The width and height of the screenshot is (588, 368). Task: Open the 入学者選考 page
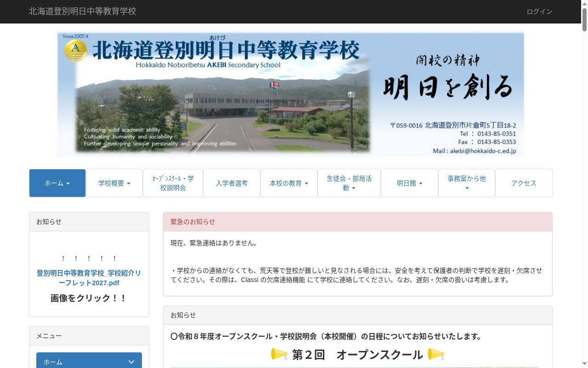click(x=232, y=183)
